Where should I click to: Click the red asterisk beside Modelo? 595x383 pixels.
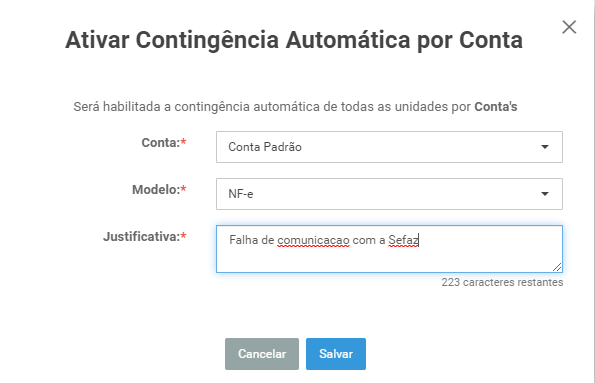pyautogui.click(x=183, y=188)
